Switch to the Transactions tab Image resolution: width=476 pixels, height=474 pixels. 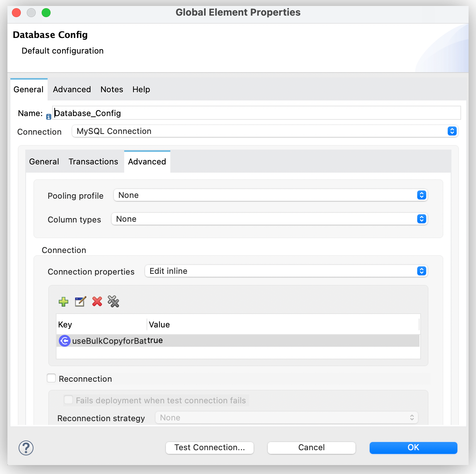pyautogui.click(x=93, y=161)
